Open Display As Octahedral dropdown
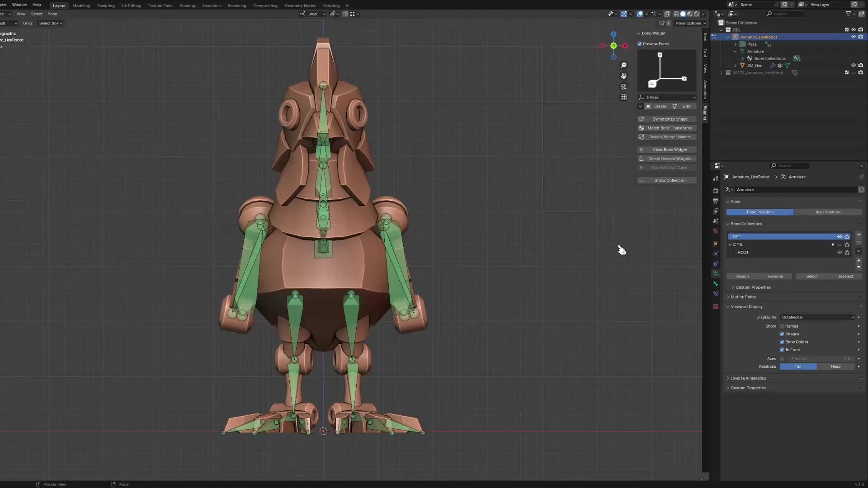The height and width of the screenshot is (488, 868). 817,317
